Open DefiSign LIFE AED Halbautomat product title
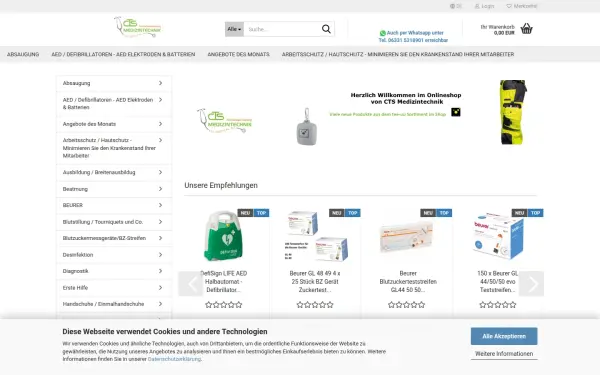600x375 pixels. pos(224,282)
